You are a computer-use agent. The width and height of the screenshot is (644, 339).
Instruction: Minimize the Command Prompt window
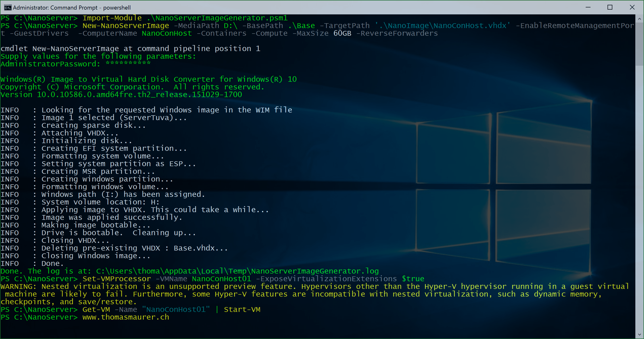point(588,7)
